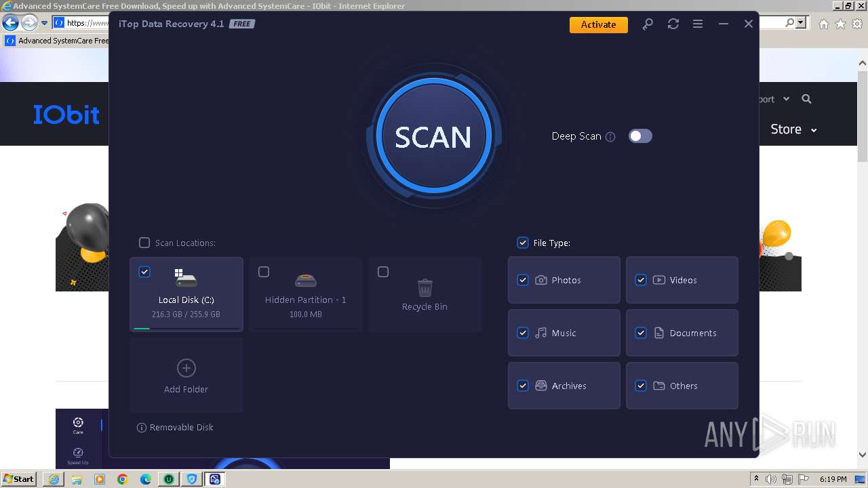The image size is (868, 488).
Task: Uncheck the Others file type checkbox
Action: (x=641, y=386)
